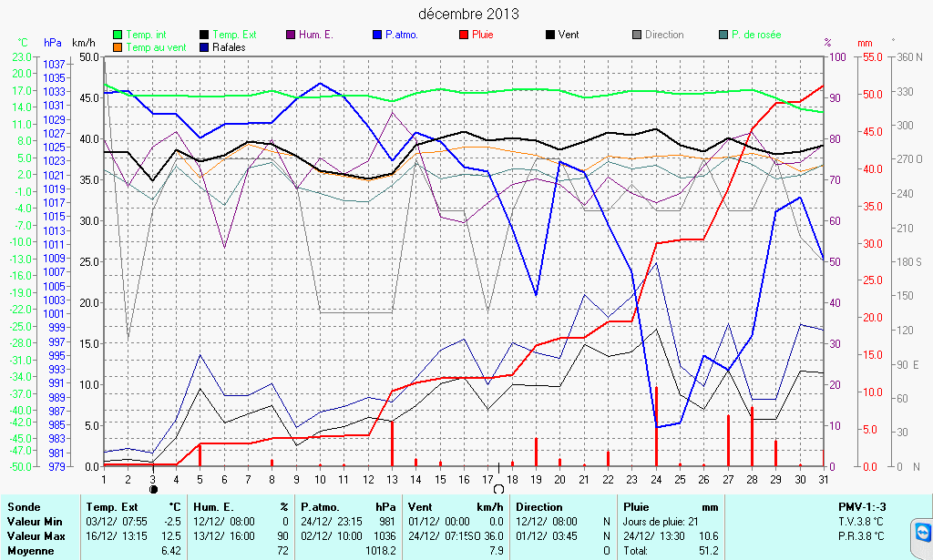Screen dimensions: 933x560
Task: Click day '13' on the x-axis
Action: (392, 479)
